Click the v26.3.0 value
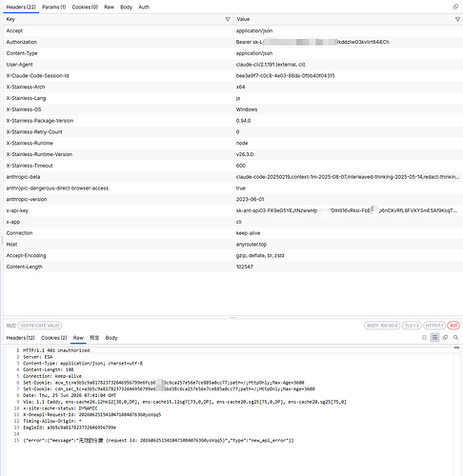The height and width of the screenshot is (476, 463). 245,154
